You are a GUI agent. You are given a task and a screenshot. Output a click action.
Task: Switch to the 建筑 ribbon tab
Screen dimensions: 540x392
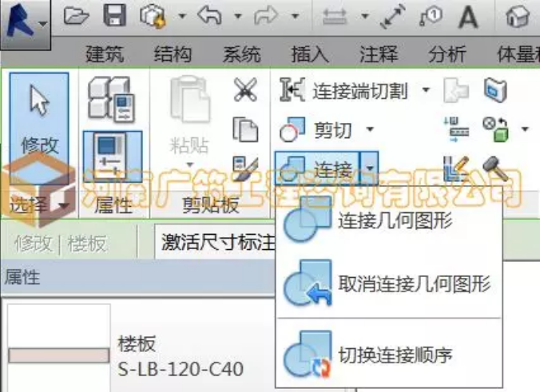tap(105, 54)
